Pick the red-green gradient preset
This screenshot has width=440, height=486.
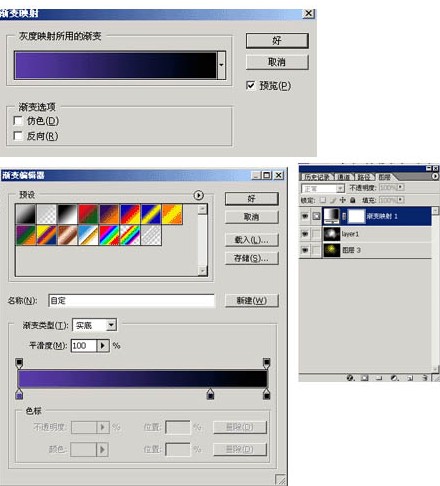(88, 214)
